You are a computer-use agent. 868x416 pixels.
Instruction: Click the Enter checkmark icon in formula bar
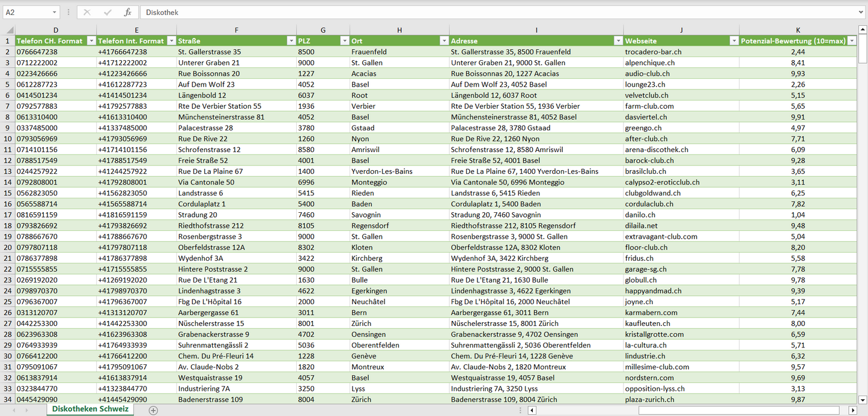click(108, 12)
